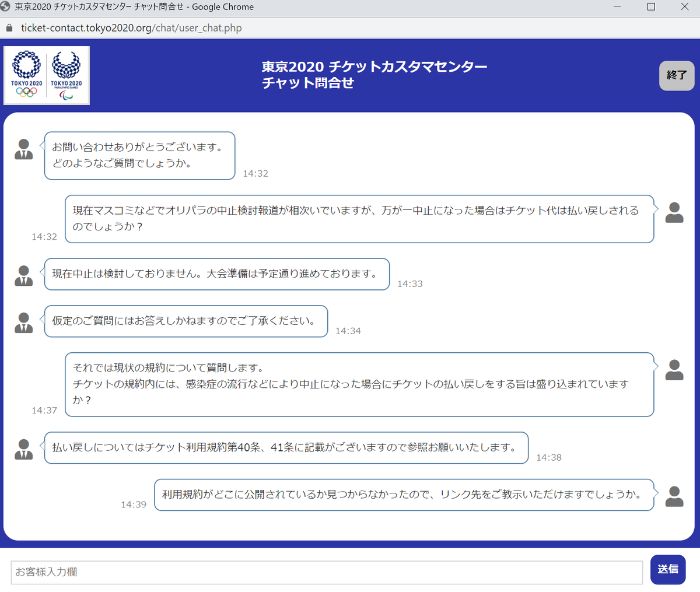700x592 pixels.
Task: Click the 14:37 timestamp
Action: pyautogui.click(x=44, y=411)
